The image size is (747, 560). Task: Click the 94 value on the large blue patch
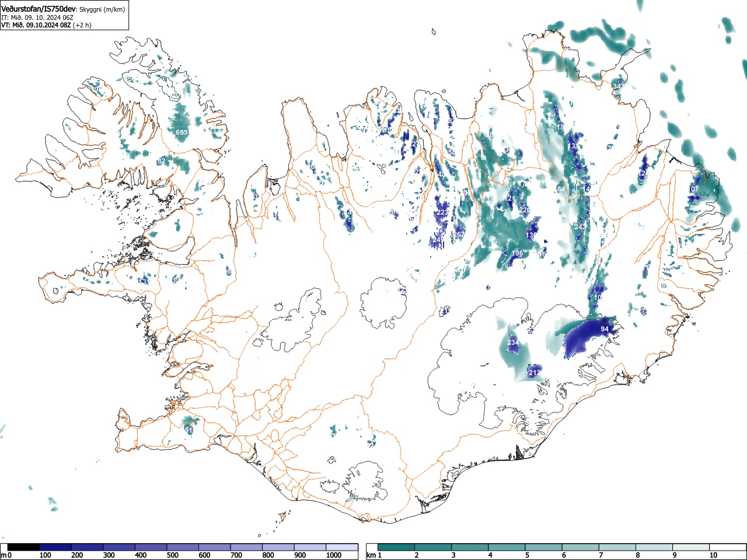tap(605, 329)
